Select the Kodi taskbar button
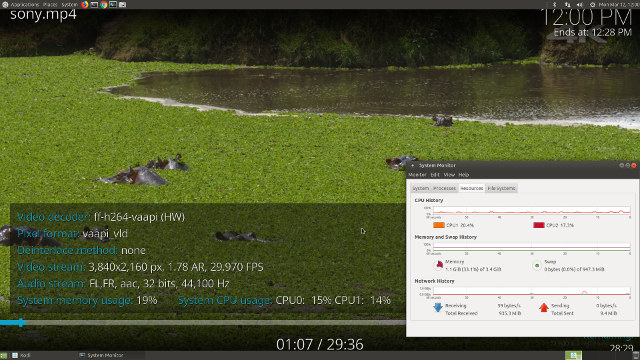The height and width of the screenshot is (360, 640). [x=42, y=356]
